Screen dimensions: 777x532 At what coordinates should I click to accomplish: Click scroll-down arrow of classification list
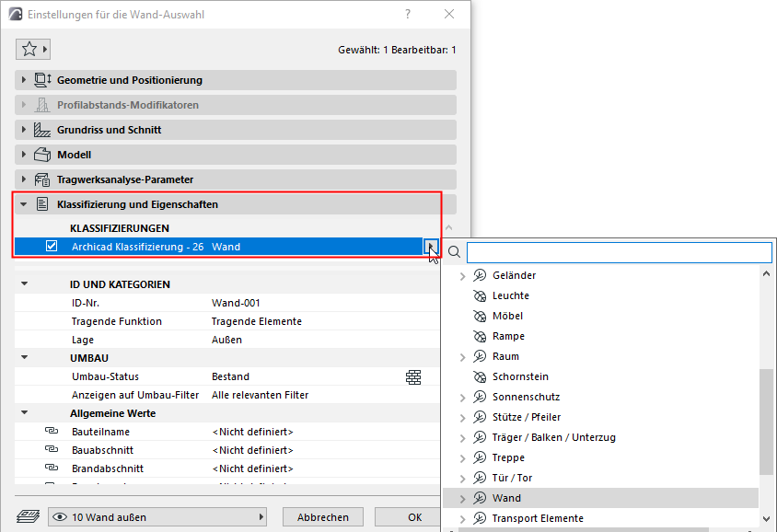pos(766,519)
